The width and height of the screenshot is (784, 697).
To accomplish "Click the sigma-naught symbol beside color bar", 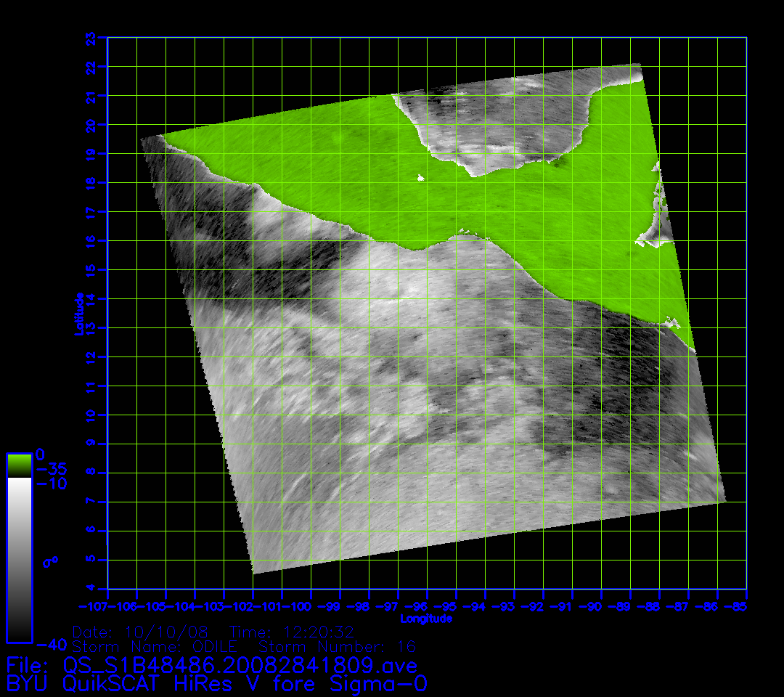I will [x=51, y=561].
